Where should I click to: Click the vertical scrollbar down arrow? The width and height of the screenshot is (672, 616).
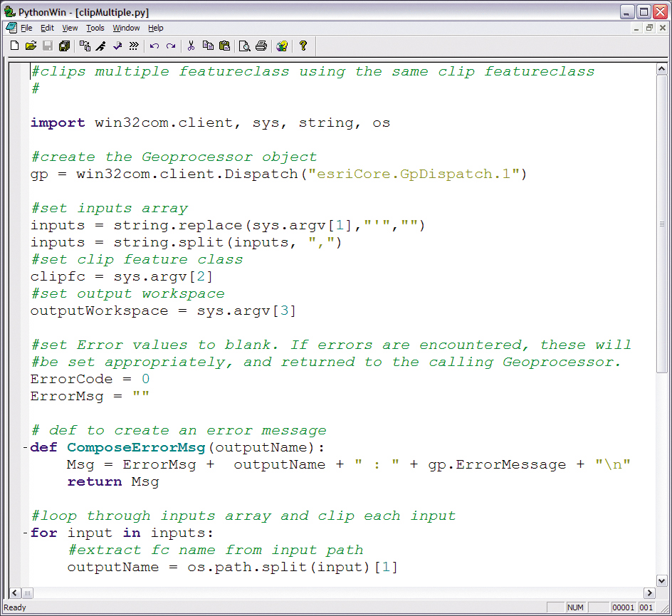click(661, 581)
